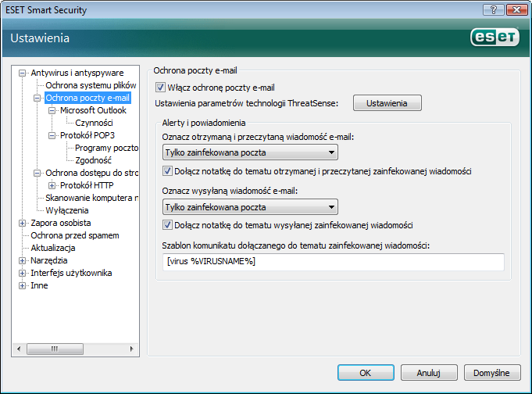Collapse Microsoft Outlook tree node
The height and width of the screenshot is (394, 532).
pos(52,110)
